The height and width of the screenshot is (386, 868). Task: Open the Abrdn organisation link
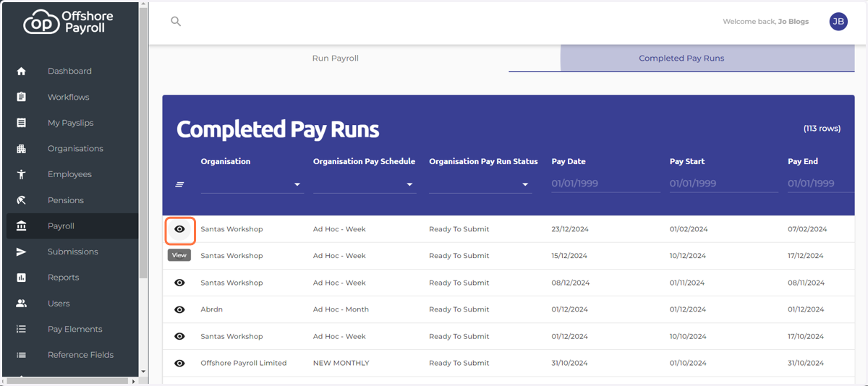(211, 309)
